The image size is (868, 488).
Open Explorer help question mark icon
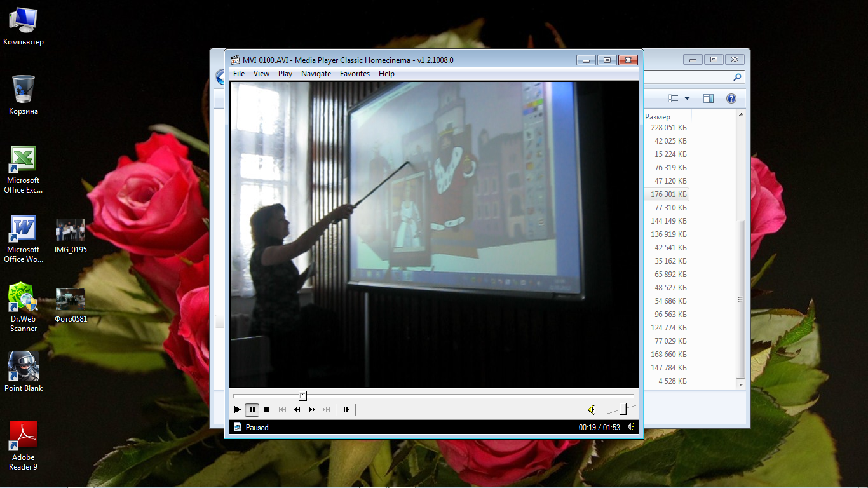(731, 98)
